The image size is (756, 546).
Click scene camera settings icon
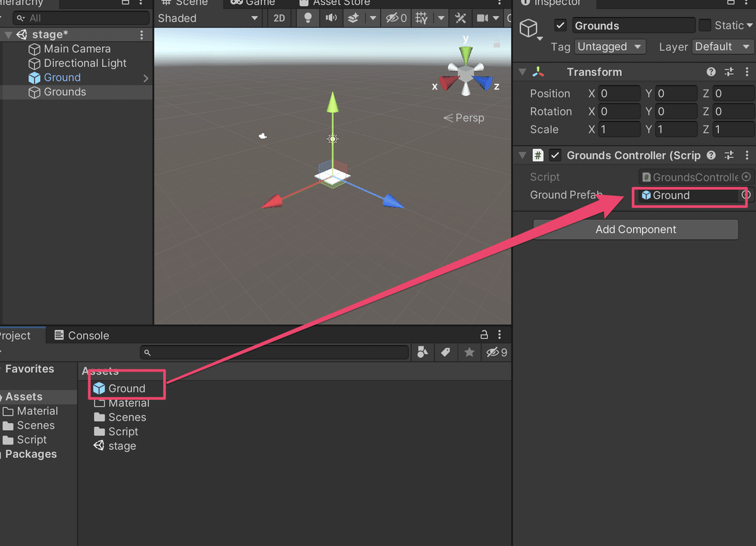[x=483, y=18]
